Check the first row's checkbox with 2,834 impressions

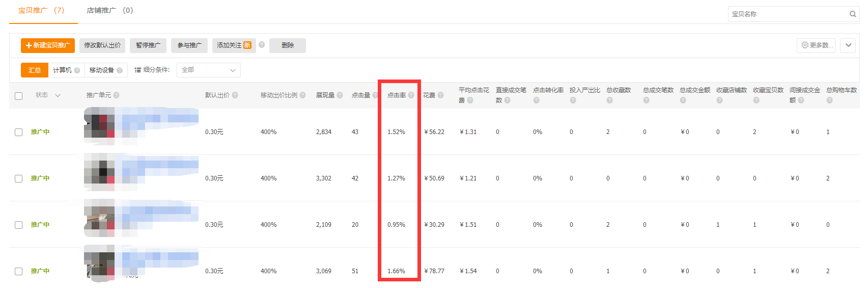click(19, 132)
